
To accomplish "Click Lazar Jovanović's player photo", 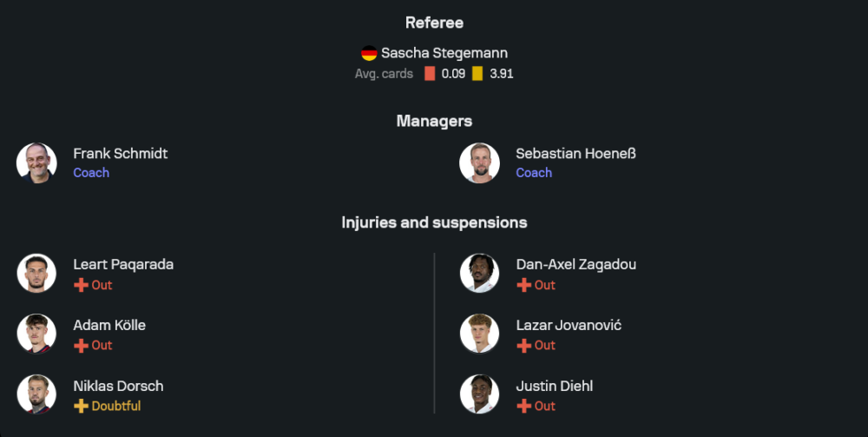I will [480, 334].
